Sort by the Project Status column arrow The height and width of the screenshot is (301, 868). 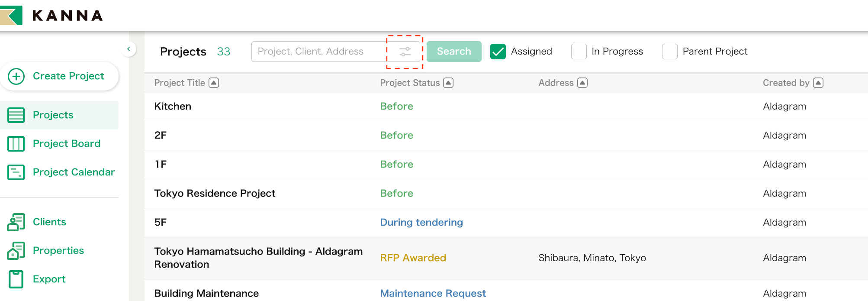449,82
